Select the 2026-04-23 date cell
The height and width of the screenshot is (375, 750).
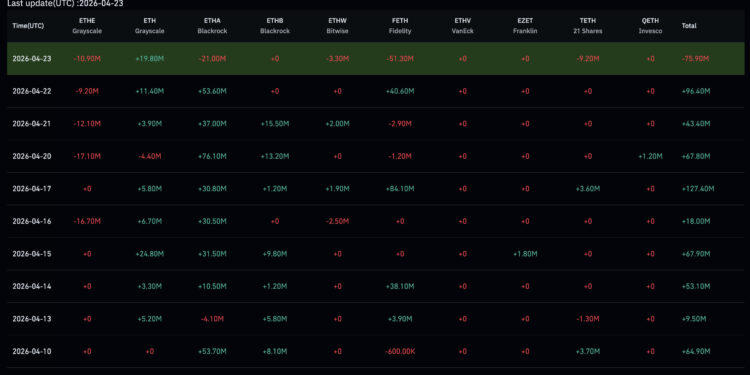(x=32, y=59)
